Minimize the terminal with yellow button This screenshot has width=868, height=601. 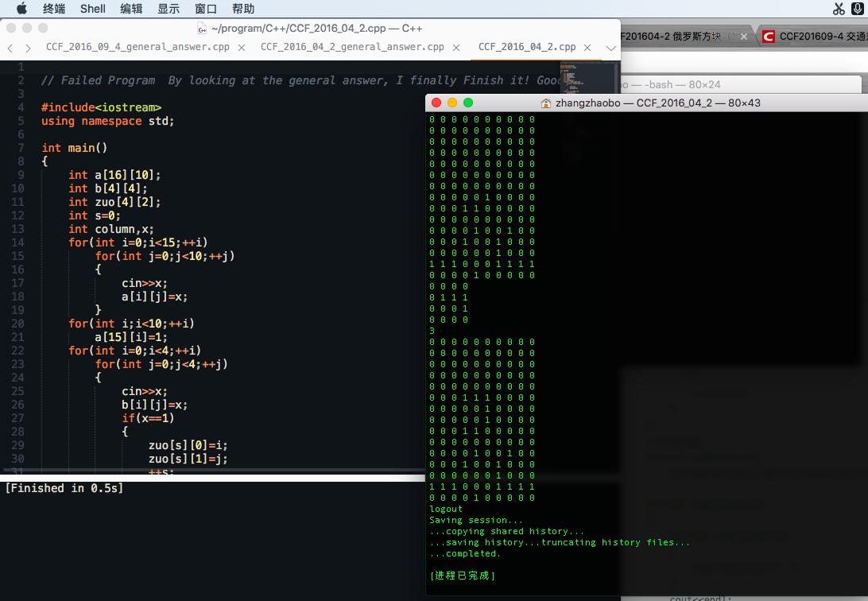(x=452, y=103)
